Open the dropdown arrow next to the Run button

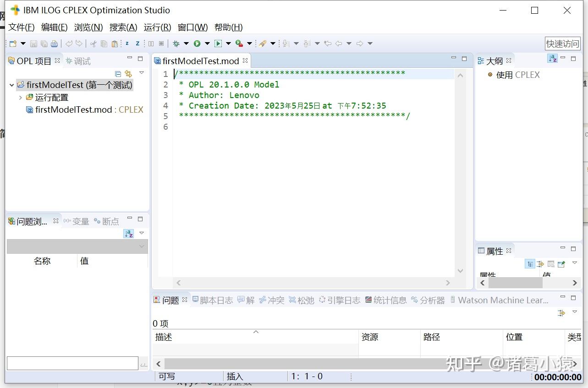[206, 44]
